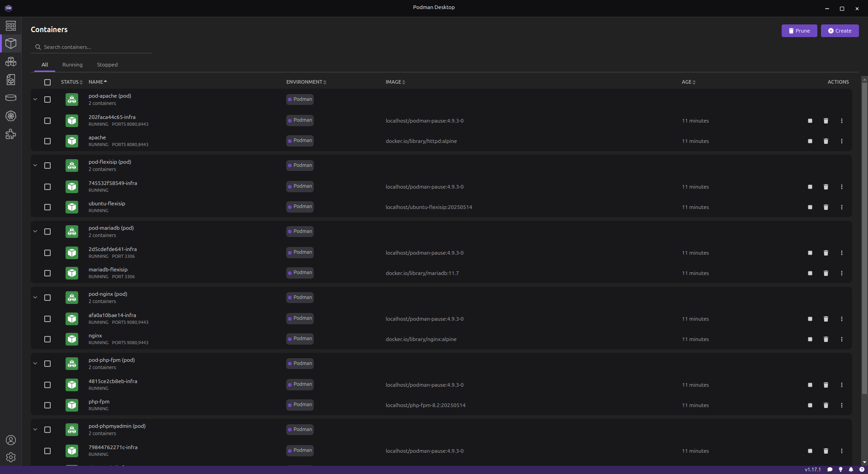Image resolution: width=868 pixels, height=474 pixels.
Task: Collapse the pod-apache group
Action: tap(35, 100)
